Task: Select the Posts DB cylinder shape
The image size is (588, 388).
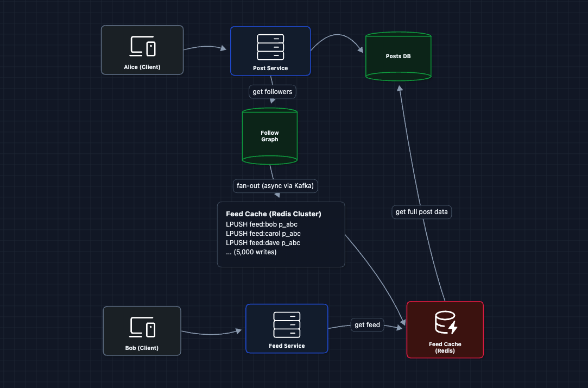Action: (x=399, y=56)
